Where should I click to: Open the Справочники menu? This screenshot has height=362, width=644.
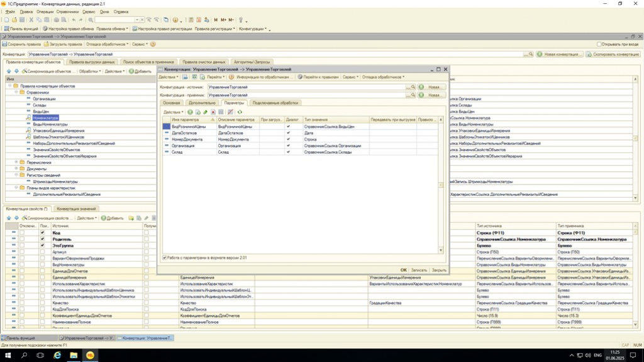pyautogui.click(x=67, y=12)
